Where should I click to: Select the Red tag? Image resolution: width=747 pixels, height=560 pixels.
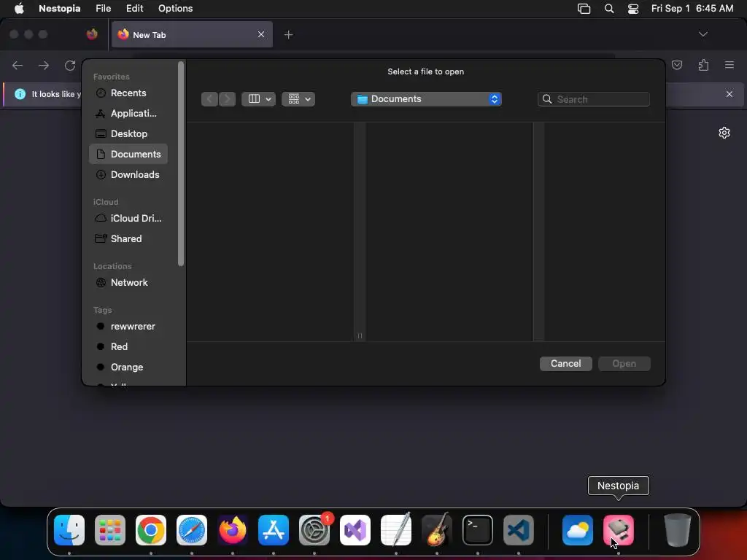pos(128,346)
